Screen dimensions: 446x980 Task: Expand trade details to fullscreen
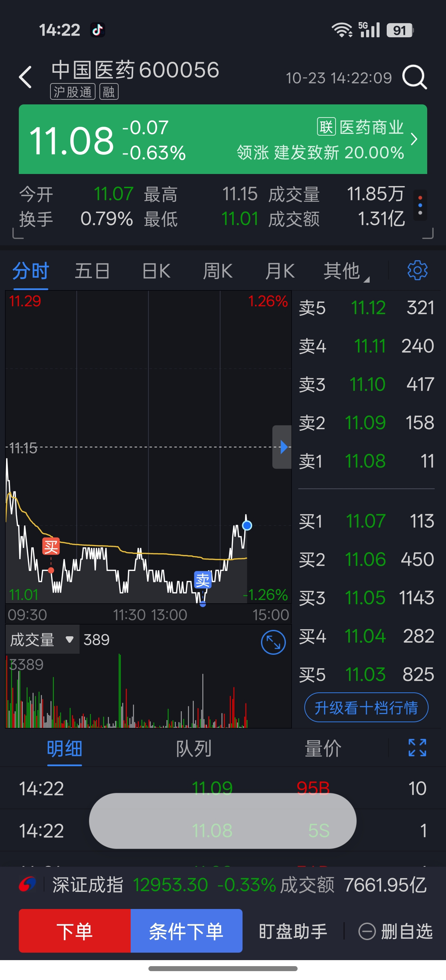(x=418, y=747)
